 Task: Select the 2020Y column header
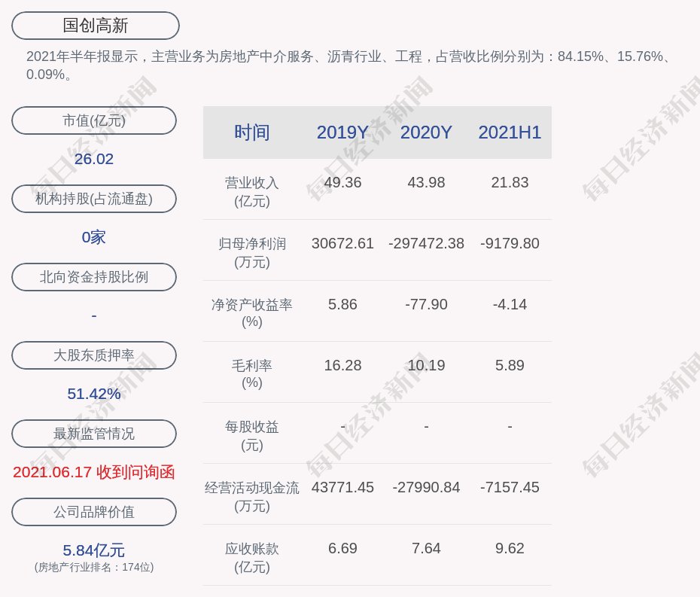[x=426, y=132]
